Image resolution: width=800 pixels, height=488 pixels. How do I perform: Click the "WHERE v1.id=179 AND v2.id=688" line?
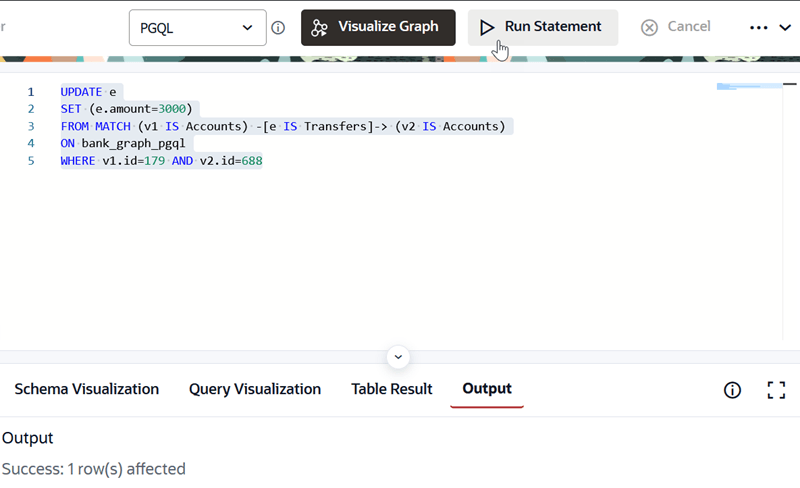pos(161,161)
